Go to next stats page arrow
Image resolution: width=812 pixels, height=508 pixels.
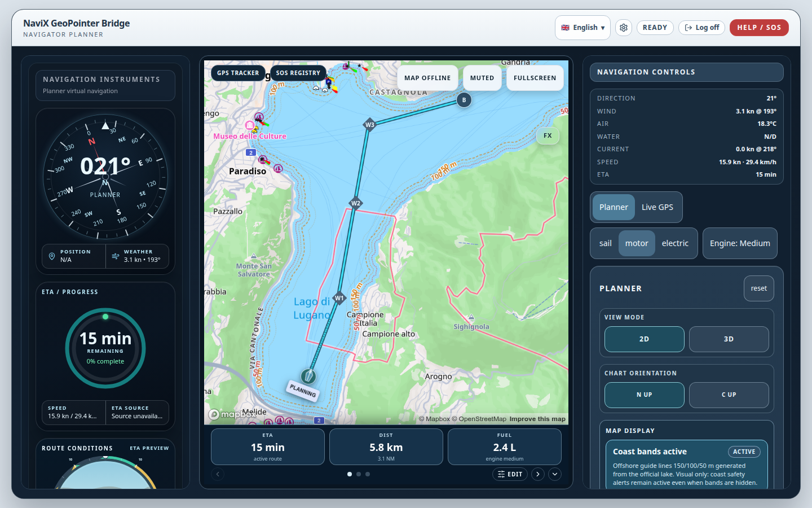(538, 474)
